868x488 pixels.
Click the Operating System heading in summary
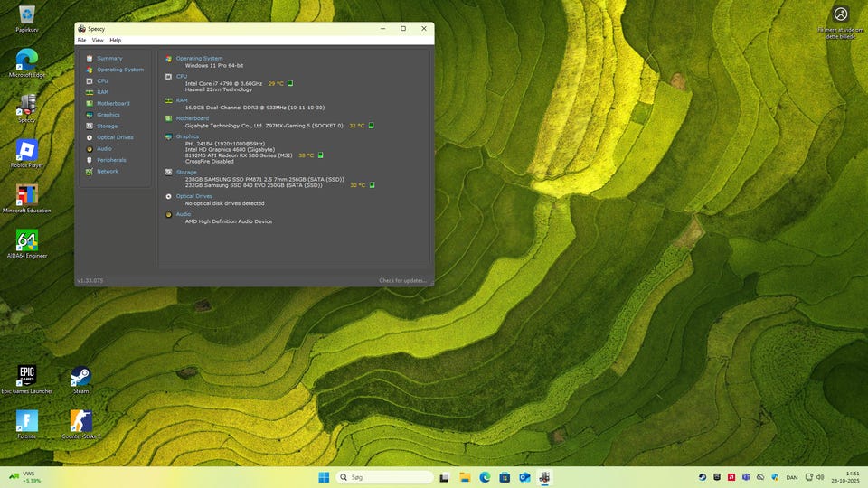click(x=199, y=59)
